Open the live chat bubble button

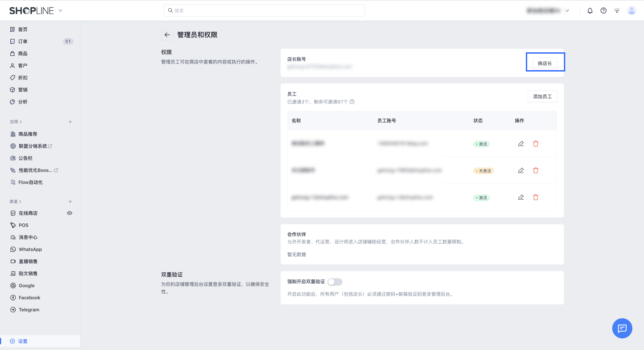point(622,329)
